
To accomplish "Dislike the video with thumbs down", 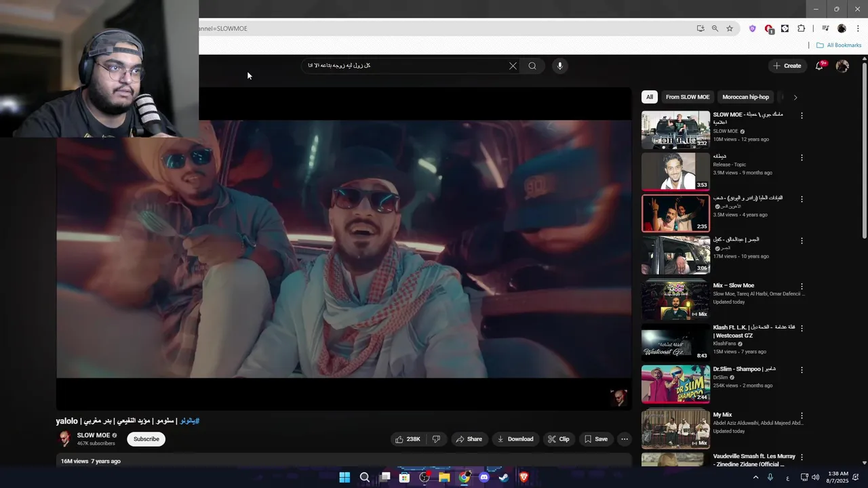I will click(x=436, y=439).
